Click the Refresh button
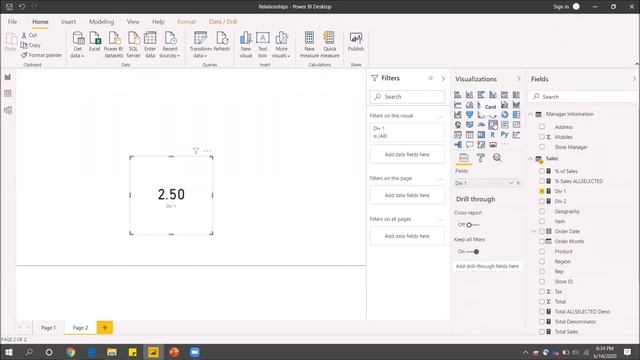The height and width of the screenshot is (360, 640). [x=222, y=42]
